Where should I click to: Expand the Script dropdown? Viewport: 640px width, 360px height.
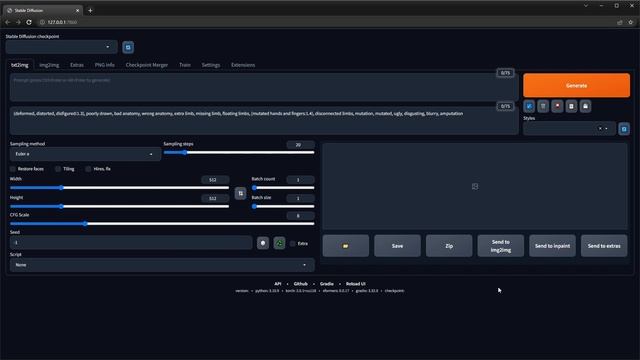coord(162,265)
